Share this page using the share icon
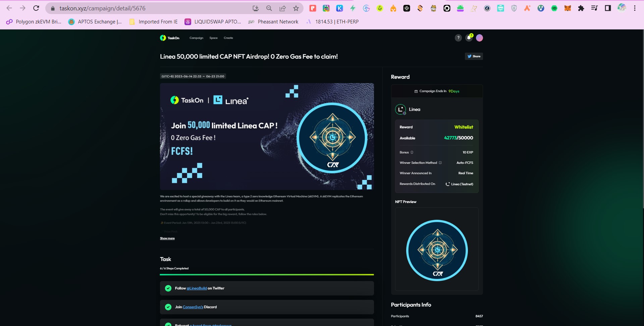This screenshot has height=326, width=644. click(x=282, y=8)
